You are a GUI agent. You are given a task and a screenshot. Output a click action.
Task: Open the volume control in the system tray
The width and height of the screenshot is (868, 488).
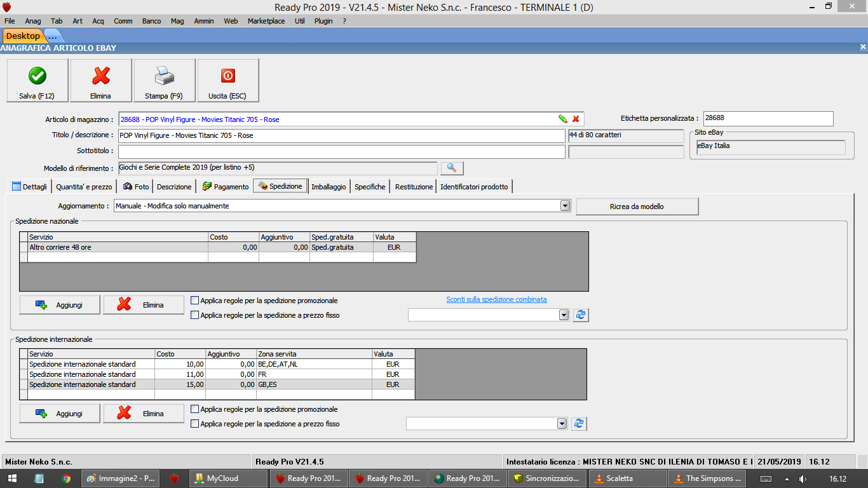click(803, 478)
